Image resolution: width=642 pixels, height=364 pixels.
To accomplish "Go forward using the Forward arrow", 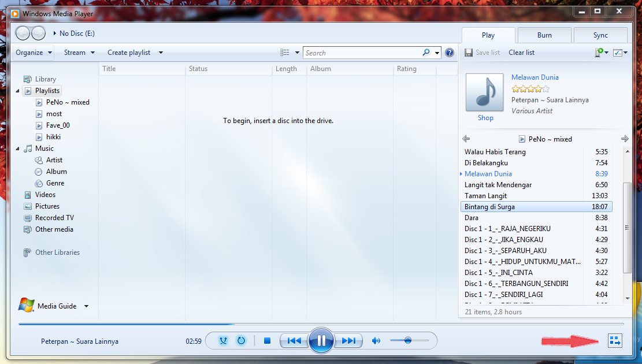I will tap(38, 33).
